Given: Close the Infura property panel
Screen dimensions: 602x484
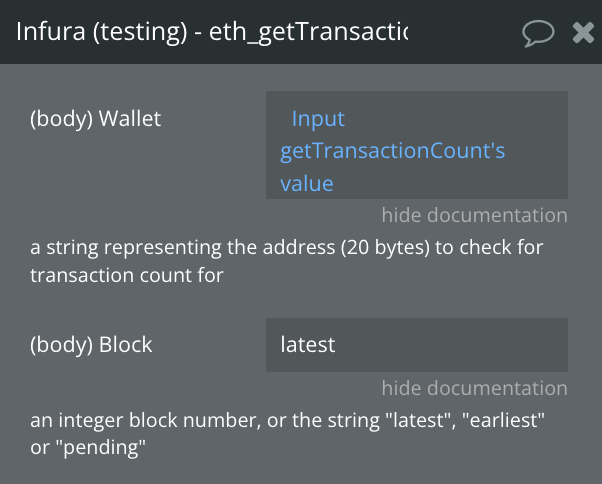Looking at the screenshot, I should [583, 33].
